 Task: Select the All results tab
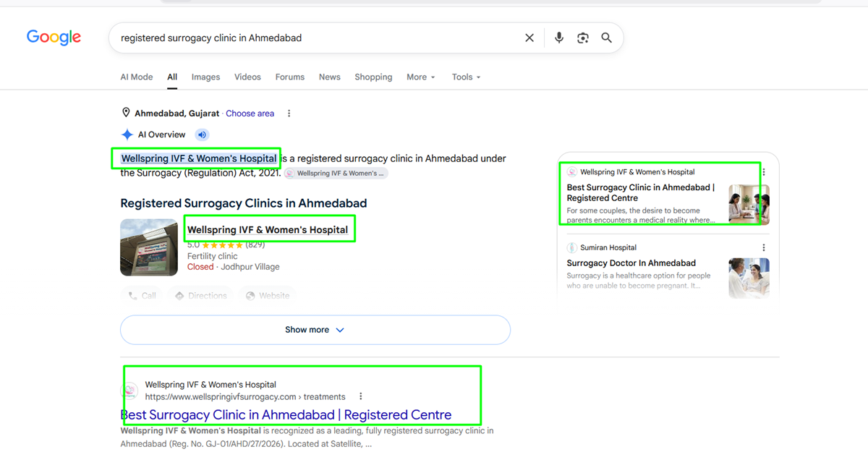[x=172, y=77]
